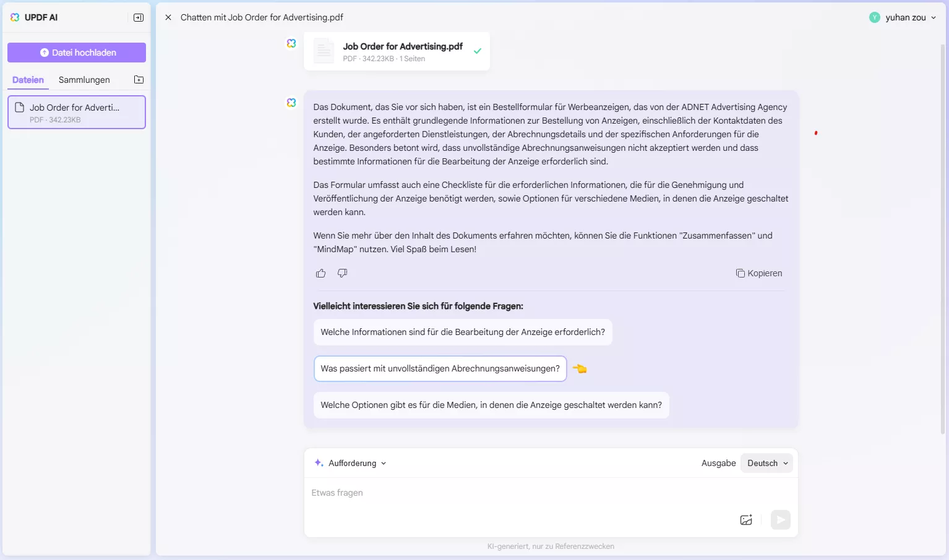
Task: Copy the AI response with Kopieren
Action: (x=759, y=273)
